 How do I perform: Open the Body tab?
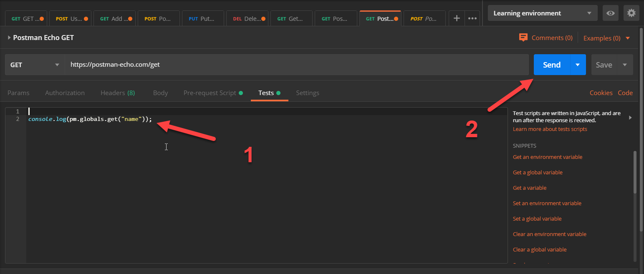pyautogui.click(x=160, y=93)
